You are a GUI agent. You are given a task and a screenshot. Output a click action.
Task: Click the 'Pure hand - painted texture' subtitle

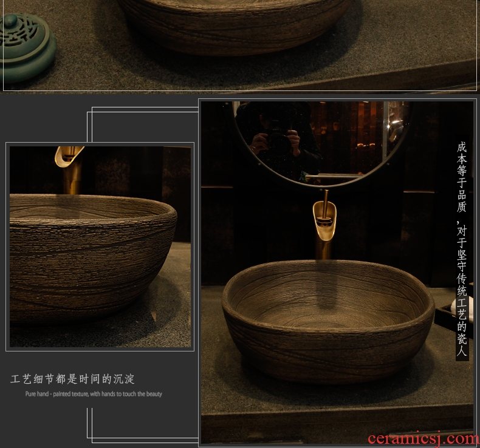tap(94, 394)
